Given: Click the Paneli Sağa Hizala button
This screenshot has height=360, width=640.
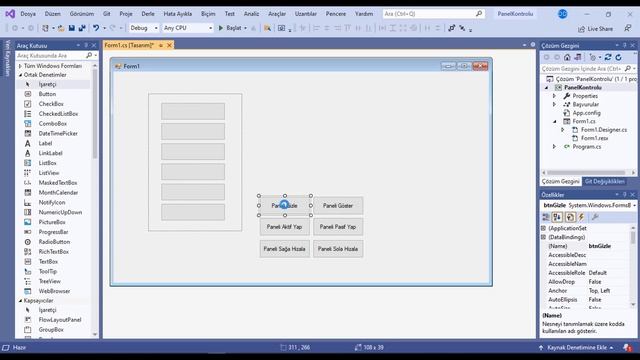Looking at the screenshot, I should click(x=284, y=249).
